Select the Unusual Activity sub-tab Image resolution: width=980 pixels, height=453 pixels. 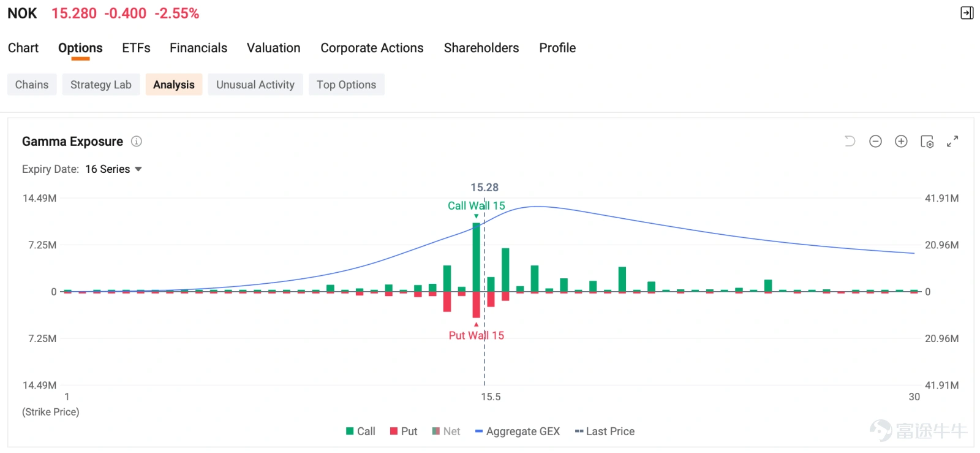255,85
